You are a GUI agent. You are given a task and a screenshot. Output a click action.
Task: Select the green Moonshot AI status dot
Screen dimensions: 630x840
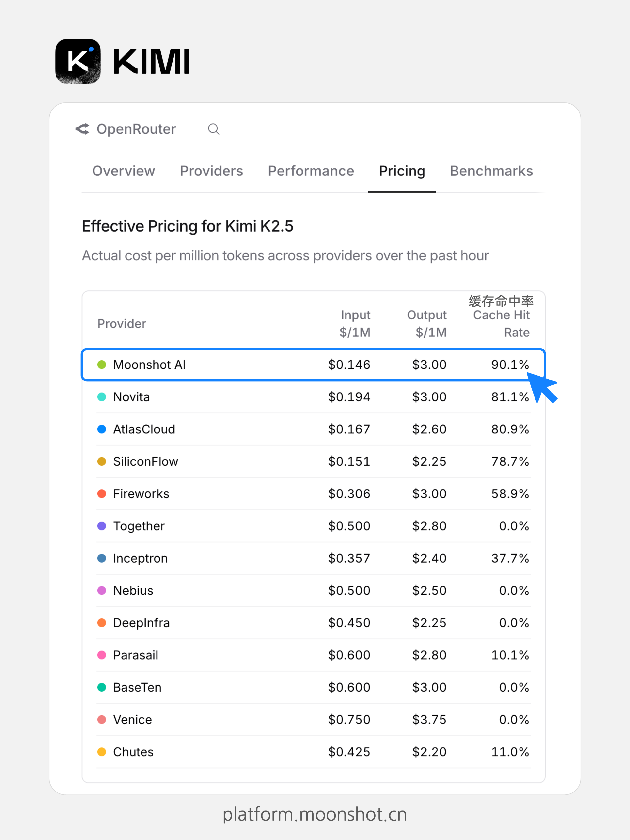click(x=102, y=365)
